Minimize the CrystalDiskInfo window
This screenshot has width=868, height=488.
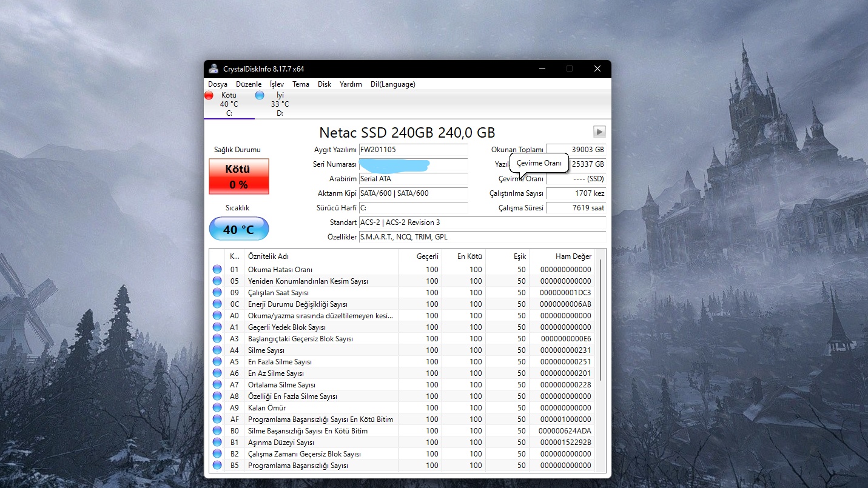point(542,69)
